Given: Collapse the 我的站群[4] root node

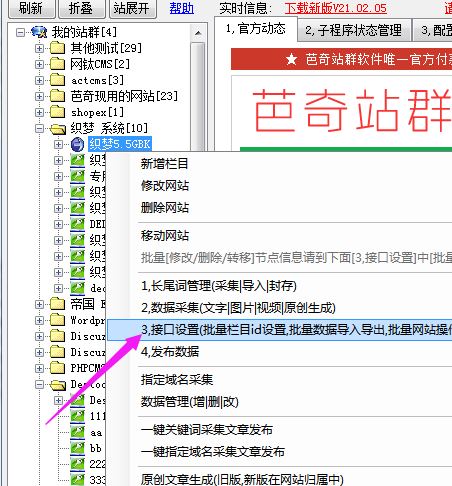Looking at the screenshot, I should pyautogui.click(x=20, y=32).
